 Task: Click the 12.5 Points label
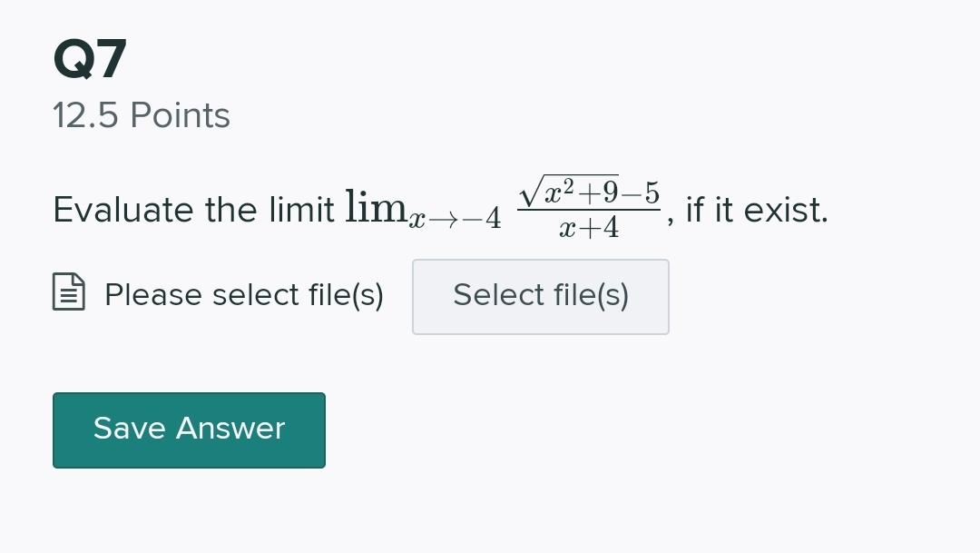click(141, 114)
